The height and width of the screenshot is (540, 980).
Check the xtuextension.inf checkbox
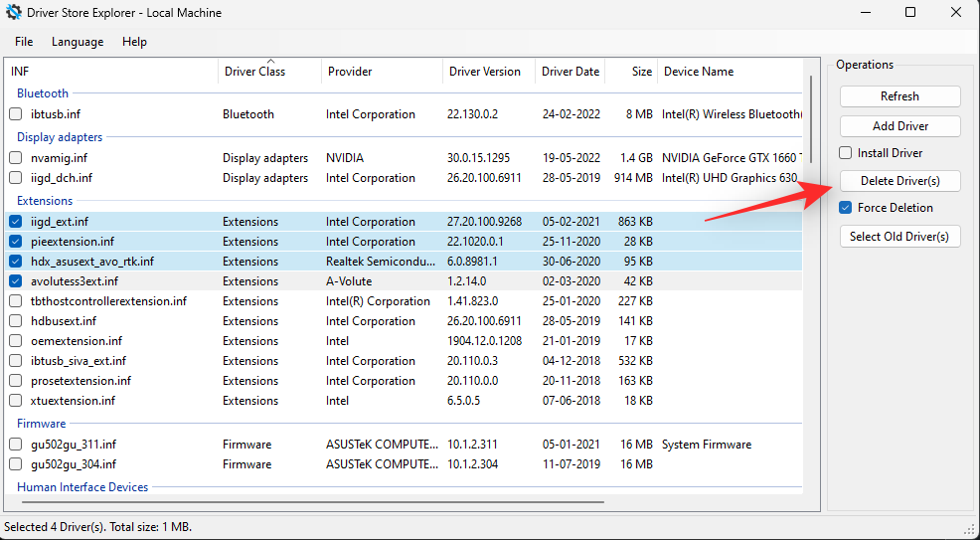point(16,401)
